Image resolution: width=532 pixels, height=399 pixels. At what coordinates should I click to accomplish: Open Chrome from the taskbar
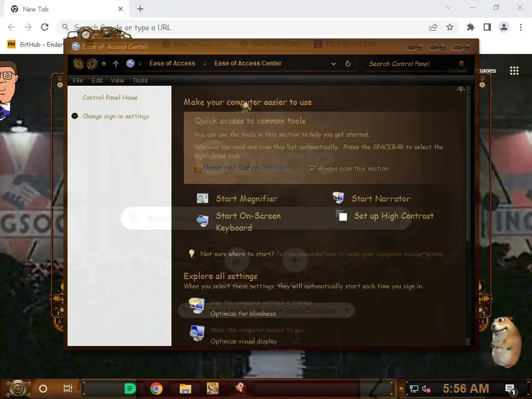156,389
